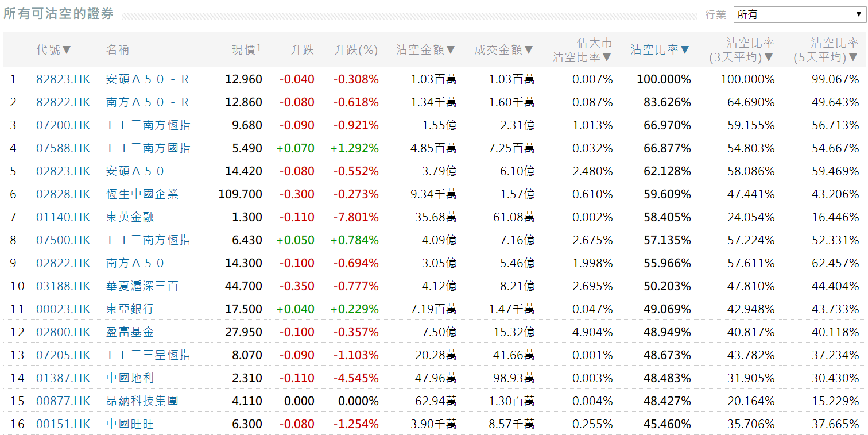Click 中國地利 stock name link
The width and height of the screenshot is (868, 435).
click(x=130, y=378)
